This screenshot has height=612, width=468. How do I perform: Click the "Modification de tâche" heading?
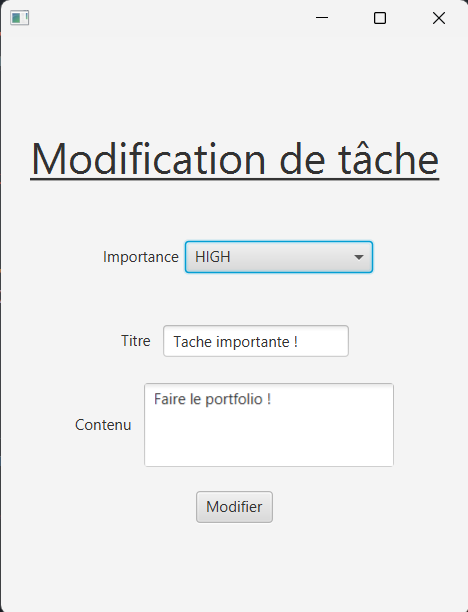pos(235,159)
